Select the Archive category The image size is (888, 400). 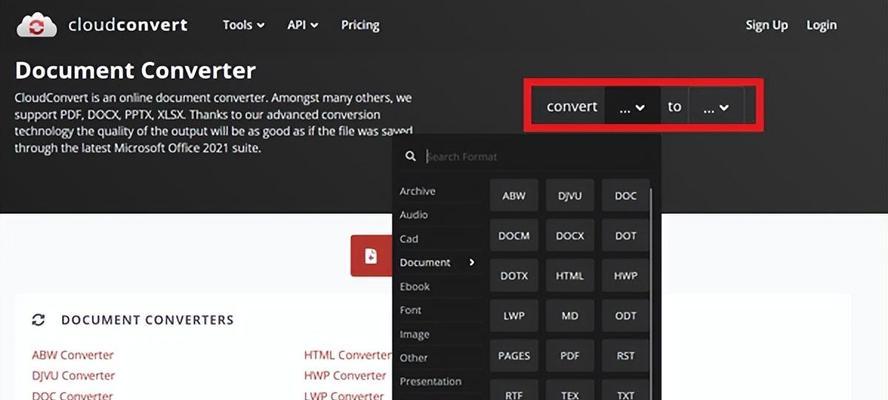(x=417, y=191)
